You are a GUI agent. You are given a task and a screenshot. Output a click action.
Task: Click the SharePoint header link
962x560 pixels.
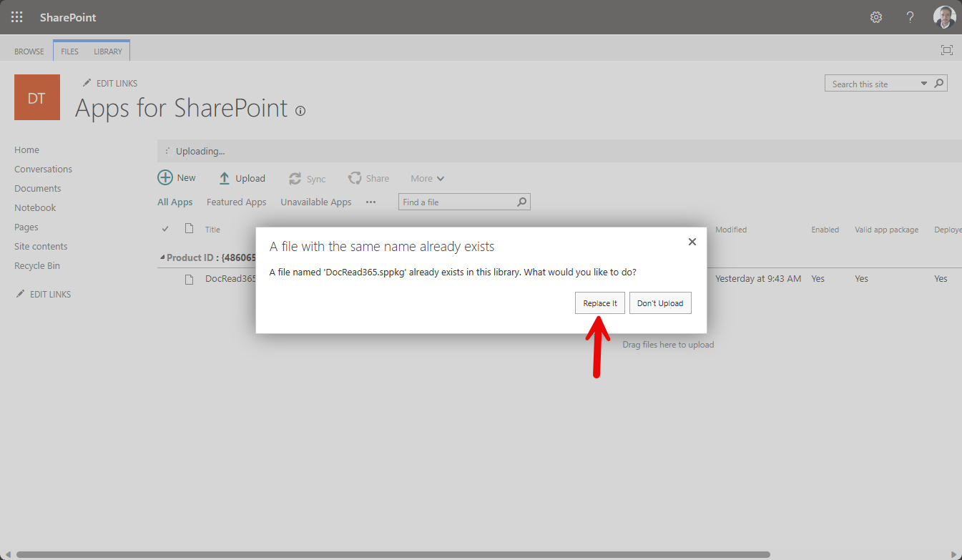point(68,17)
